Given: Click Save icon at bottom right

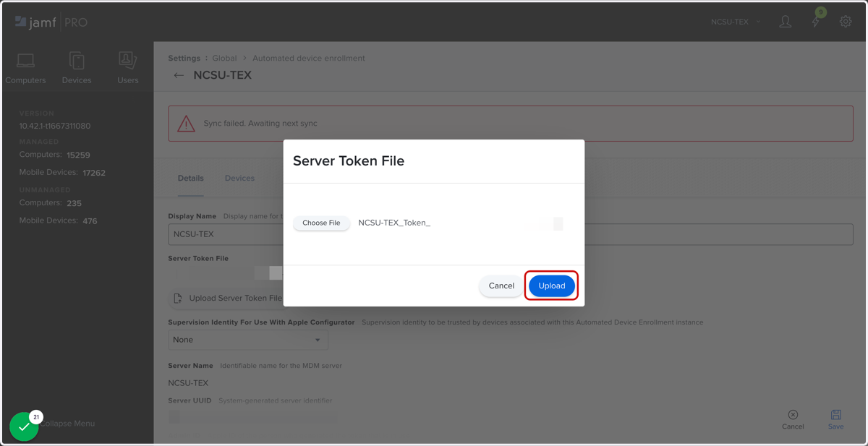Looking at the screenshot, I should pos(835,419).
